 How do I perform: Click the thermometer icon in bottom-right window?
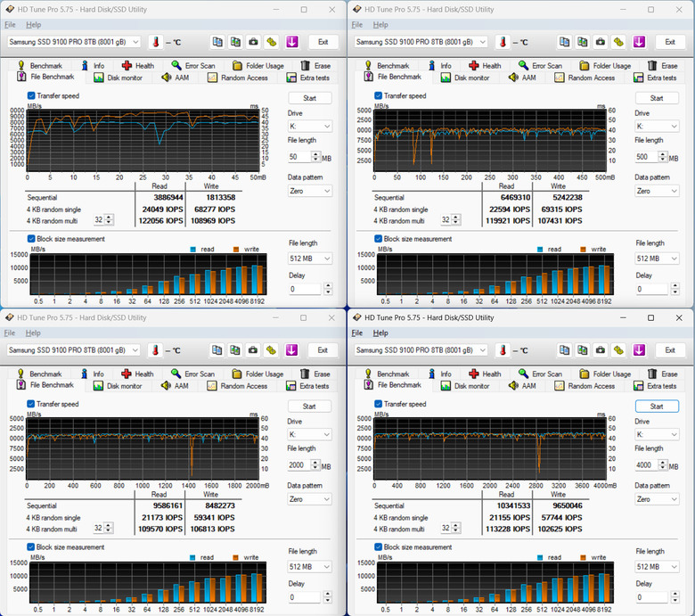[x=503, y=350]
